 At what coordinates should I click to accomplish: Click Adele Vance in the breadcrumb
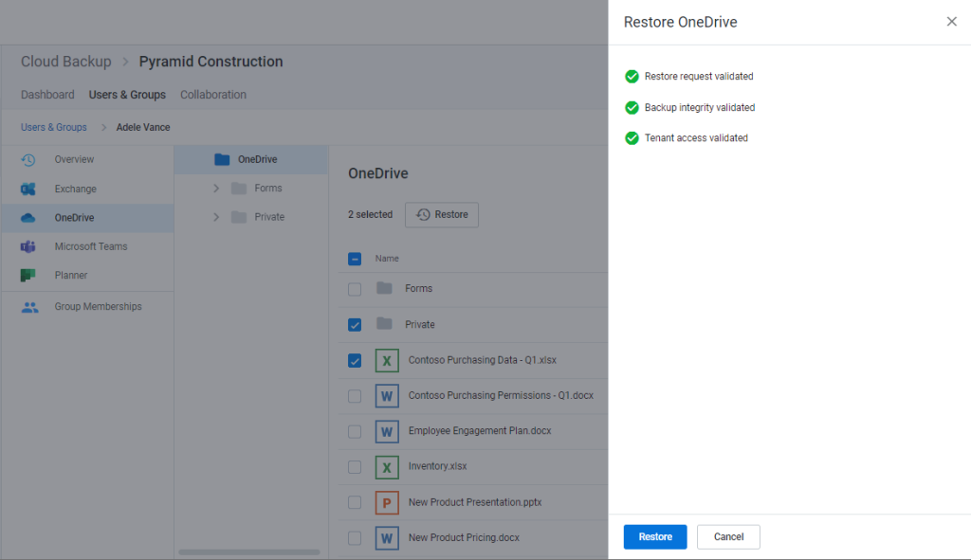click(143, 128)
